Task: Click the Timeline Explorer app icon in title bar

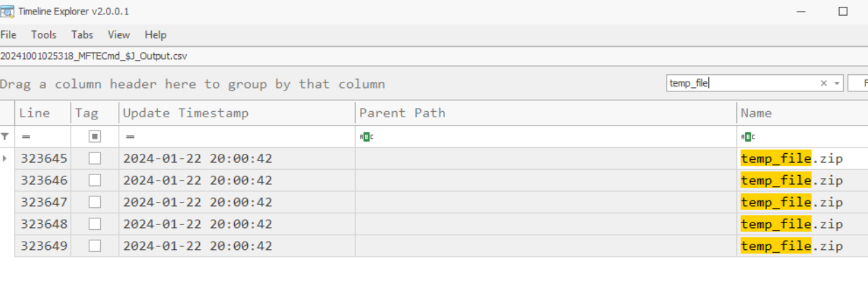Action: 7,11
